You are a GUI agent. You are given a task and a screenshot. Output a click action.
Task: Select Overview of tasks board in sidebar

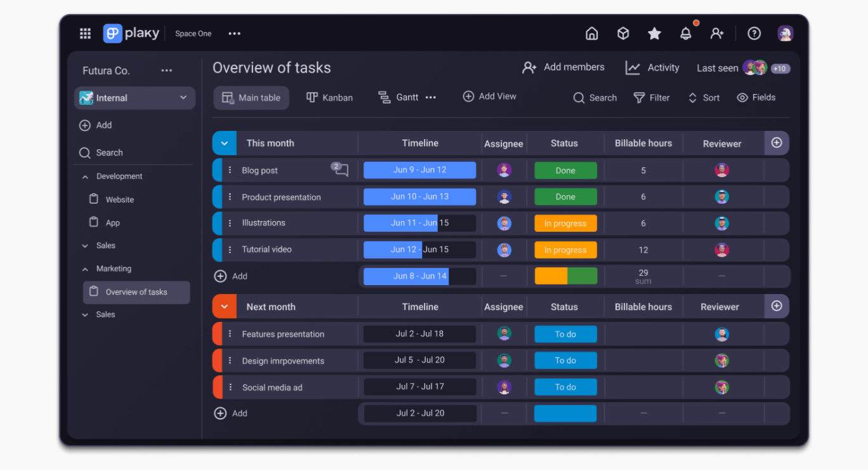(136, 292)
